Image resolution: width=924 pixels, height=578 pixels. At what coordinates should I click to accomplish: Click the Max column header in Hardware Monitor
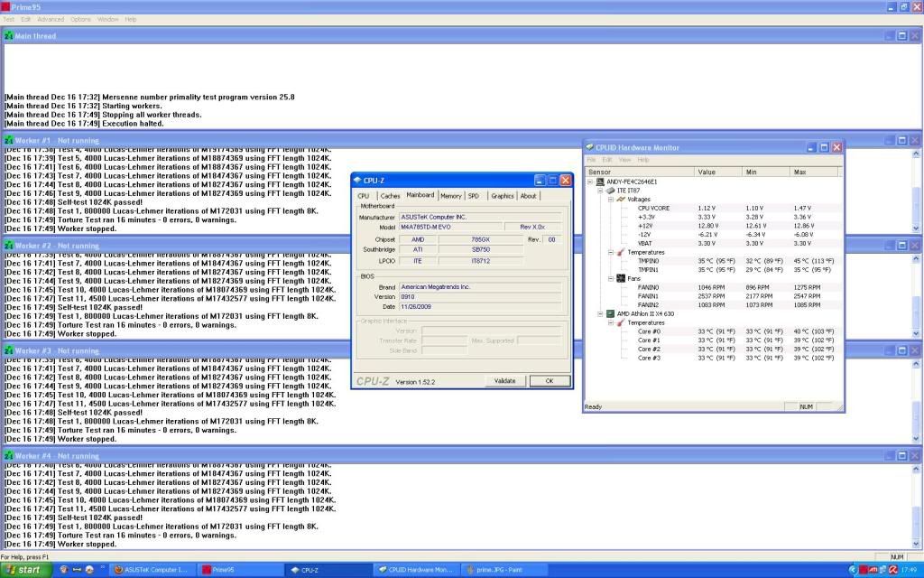(x=814, y=172)
